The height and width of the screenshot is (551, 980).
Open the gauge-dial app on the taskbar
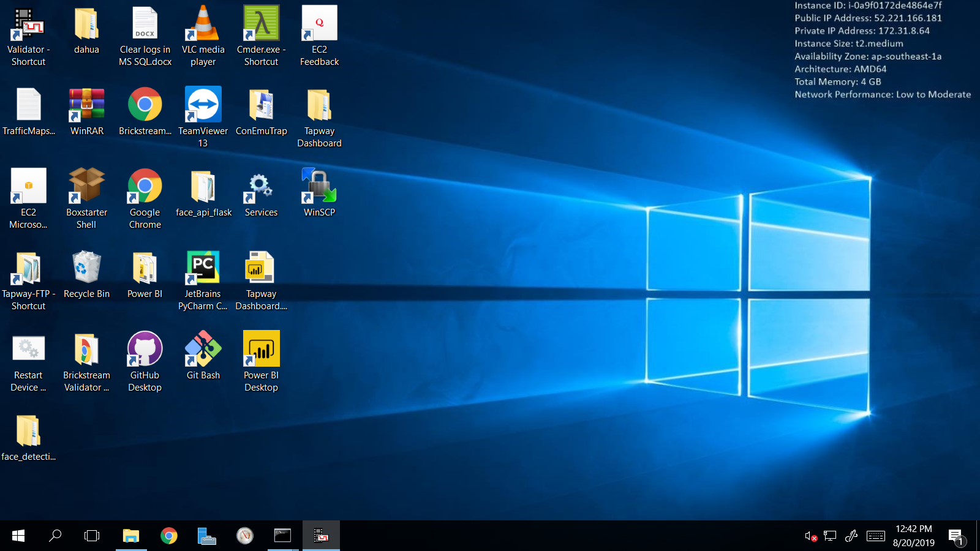coord(245,536)
